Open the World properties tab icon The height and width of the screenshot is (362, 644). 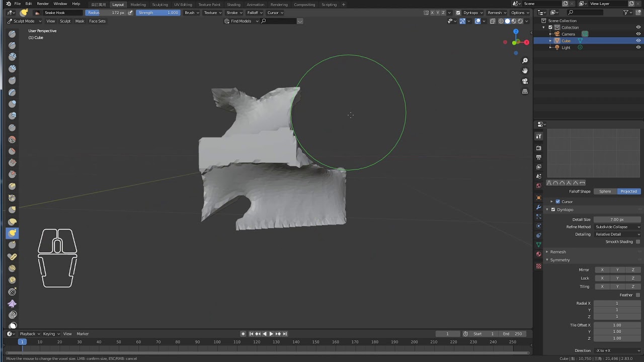538,186
